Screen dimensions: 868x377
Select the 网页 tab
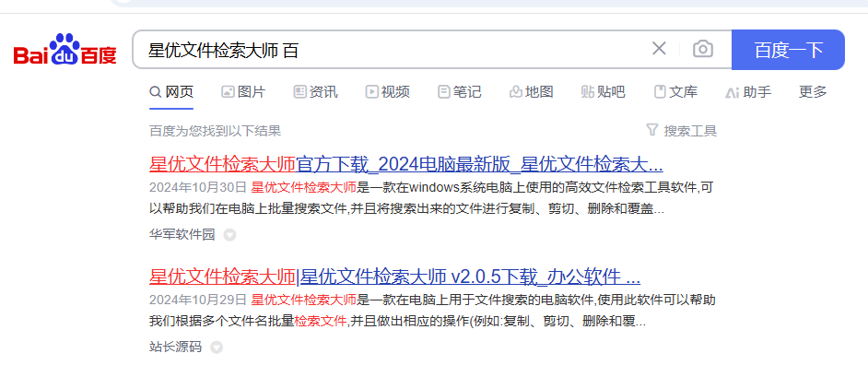(x=171, y=92)
